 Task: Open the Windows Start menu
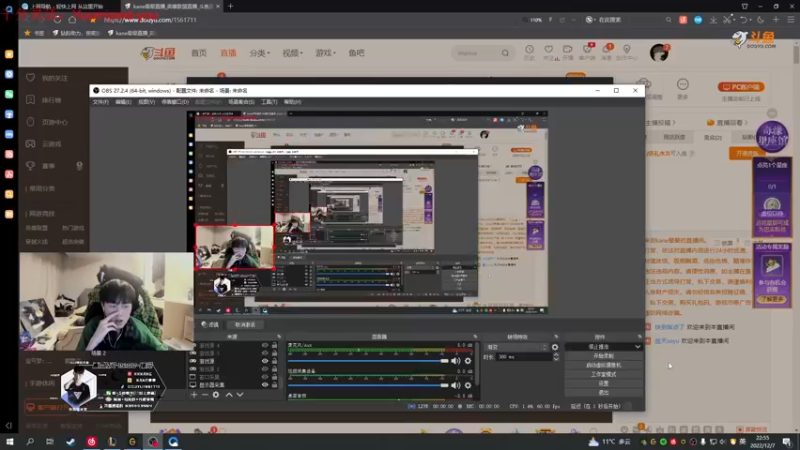pos(9,441)
